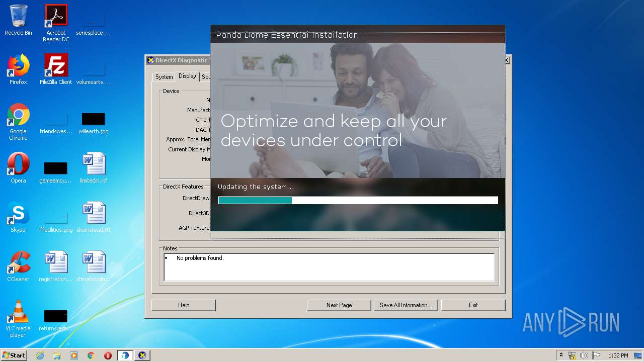Click the Chrome icon in the taskbar
The image size is (644, 362).
[x=91, y=355]
